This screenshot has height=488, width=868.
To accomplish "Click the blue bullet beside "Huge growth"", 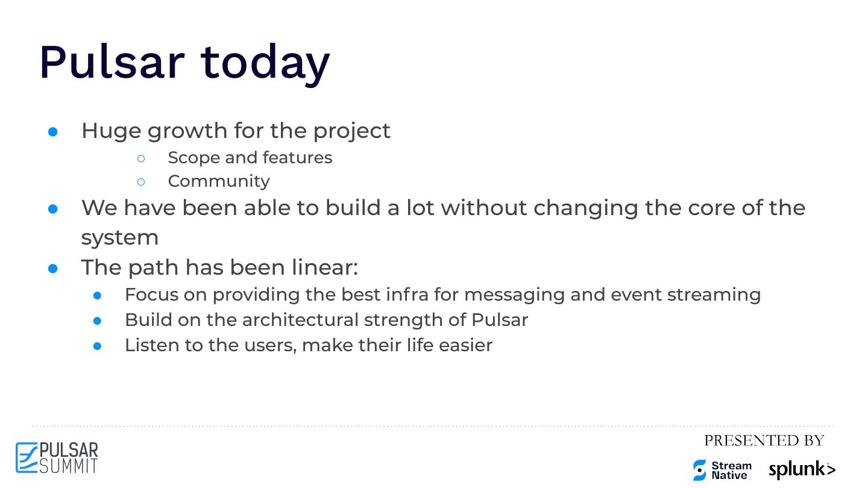I will [x=53, y=132].
